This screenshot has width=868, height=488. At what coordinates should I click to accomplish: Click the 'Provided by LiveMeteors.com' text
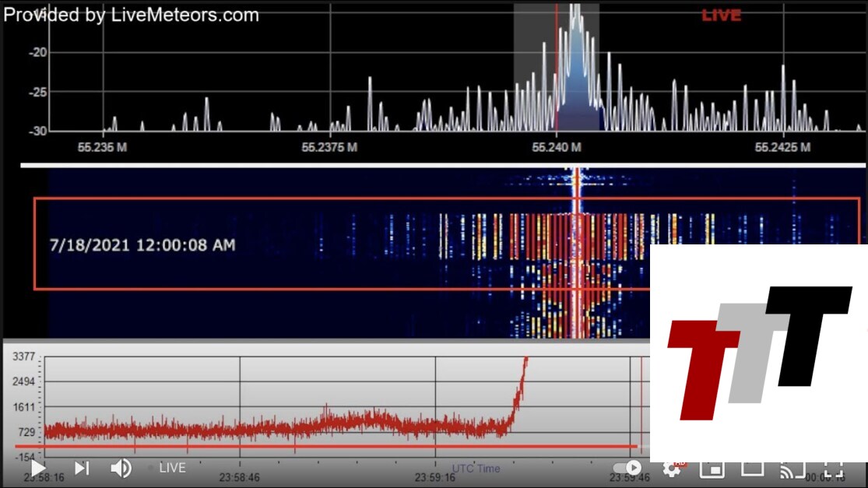[132, 15]
